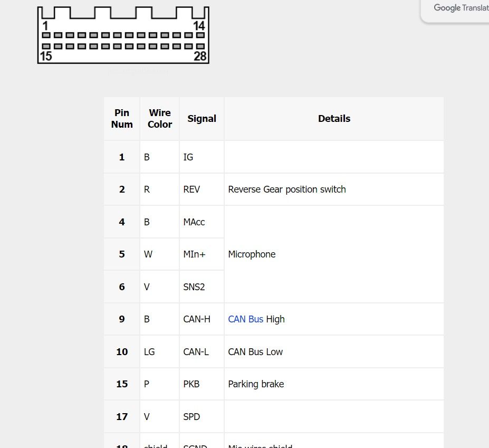Select the SPD signal cell
This screenshot has height=448, width=489.
pyautogui.click(x=202, y=416)
